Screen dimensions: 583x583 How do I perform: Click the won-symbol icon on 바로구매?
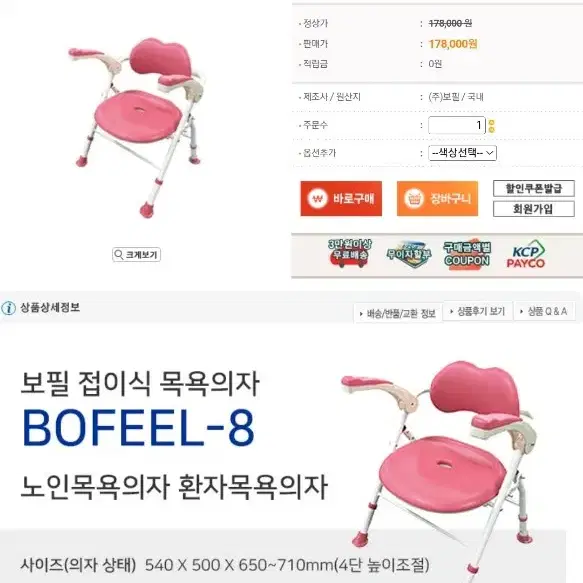(317, 199)
